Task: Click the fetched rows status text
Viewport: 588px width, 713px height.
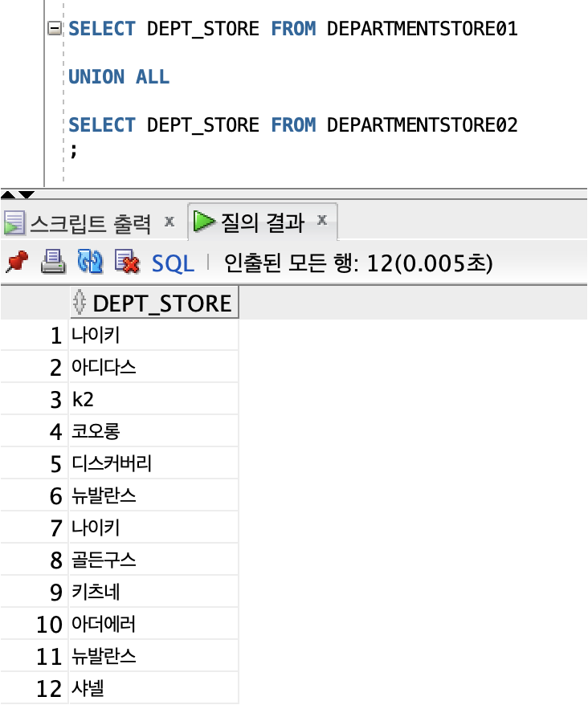Action: pyautogui.click(x=358, y=263)
